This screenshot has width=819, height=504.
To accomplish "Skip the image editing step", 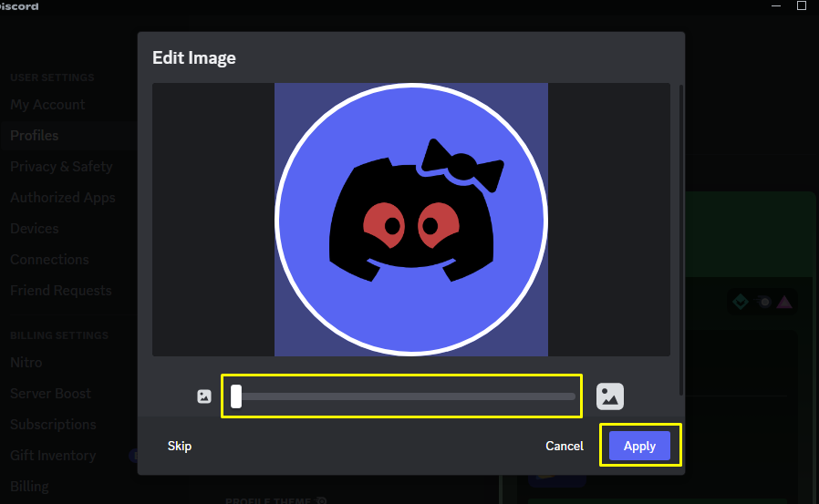I will pos(179,446).
